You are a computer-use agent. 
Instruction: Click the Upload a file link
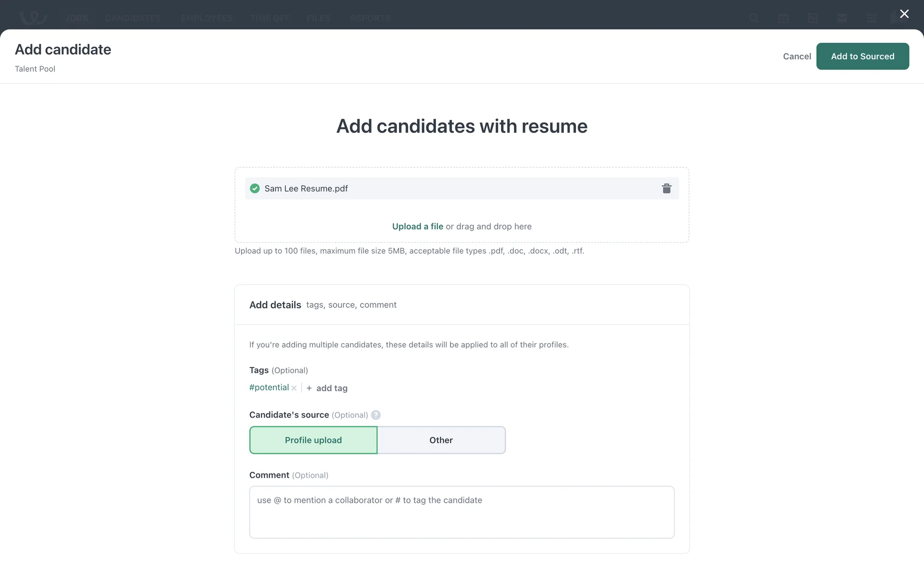417,226
